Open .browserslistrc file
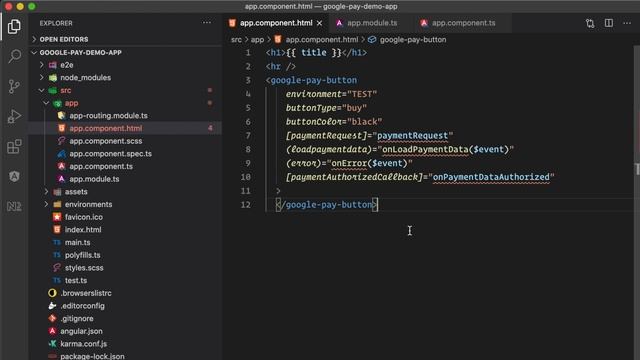 point(86,293)
